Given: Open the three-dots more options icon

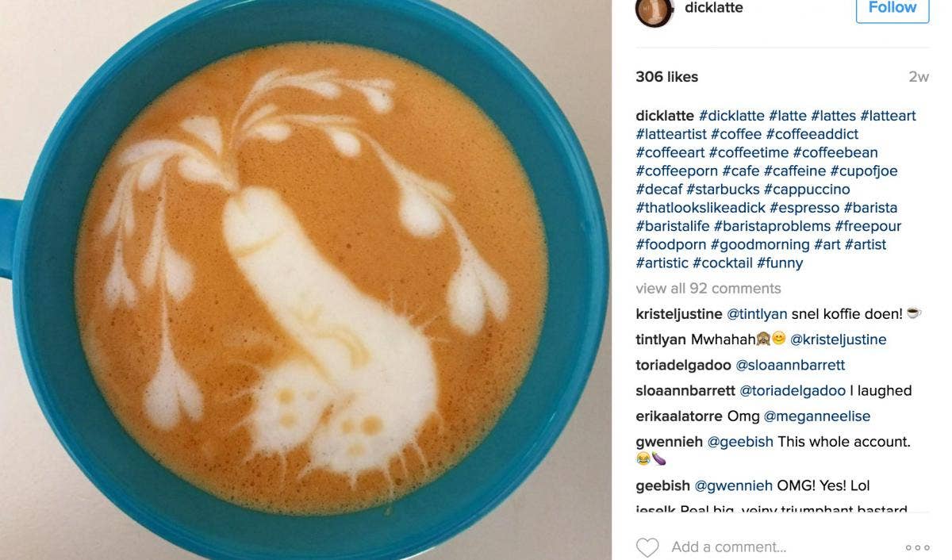Looking at the screenshot, I should [917, 547].
